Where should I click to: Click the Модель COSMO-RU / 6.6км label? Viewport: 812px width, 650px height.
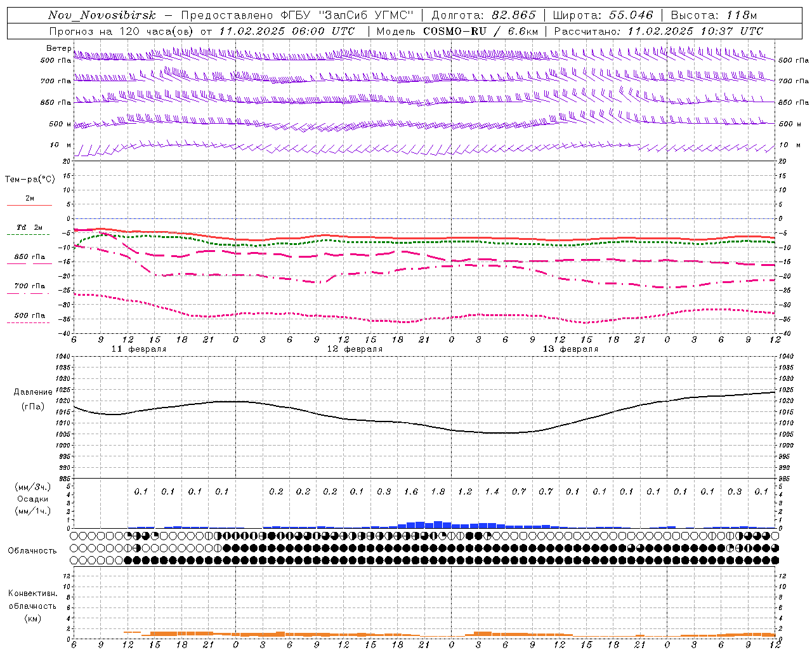click(457, 31)
